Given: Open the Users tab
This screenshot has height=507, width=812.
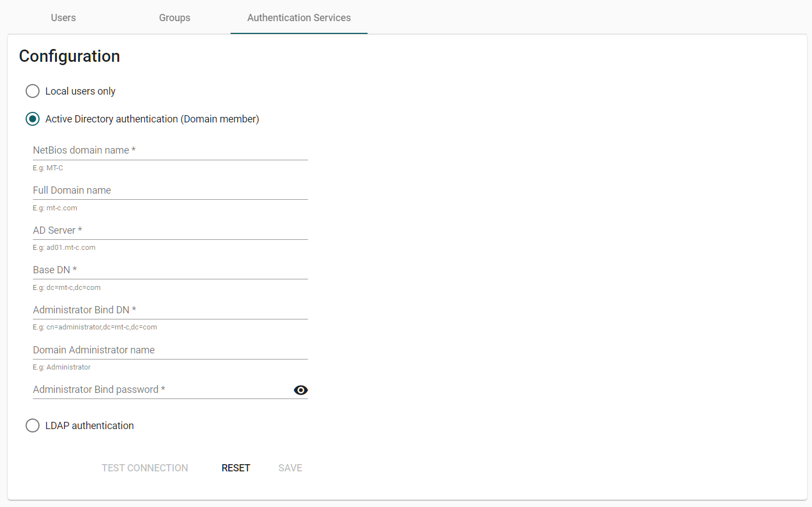Looking at the screenshot, I should coord(63,18).
